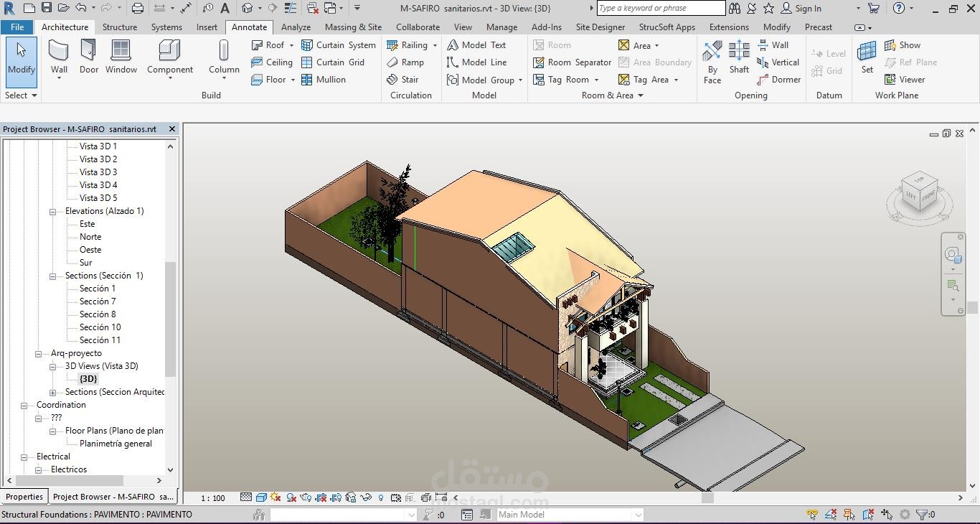Collapse the Elevations (Alzado 1) tree node

pyautogui.click(x=52, y=212)
